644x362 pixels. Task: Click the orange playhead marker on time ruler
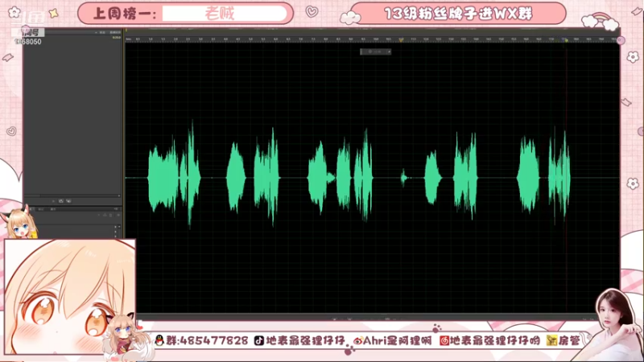(x=401, y=39)
